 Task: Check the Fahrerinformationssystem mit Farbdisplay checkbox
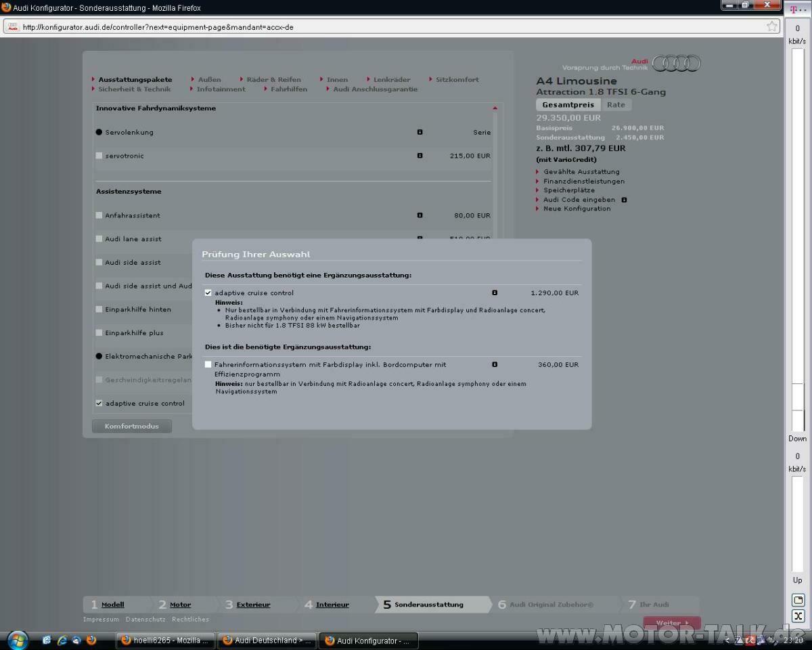click(208, 364)
